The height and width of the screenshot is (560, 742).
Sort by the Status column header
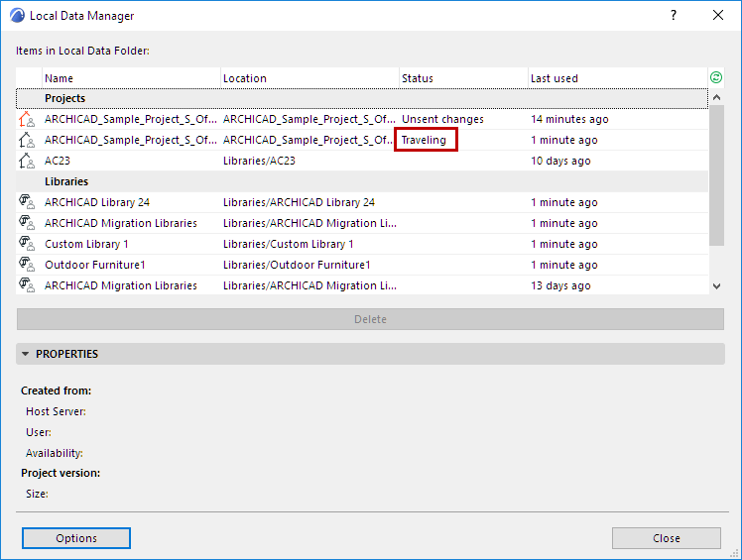tap(464, 78)
